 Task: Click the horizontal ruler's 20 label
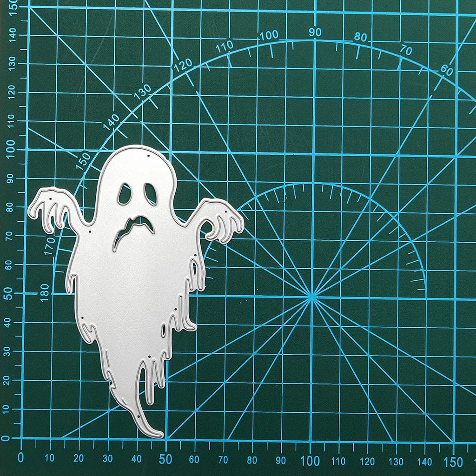pyautogui.click(x=79, y=458)
